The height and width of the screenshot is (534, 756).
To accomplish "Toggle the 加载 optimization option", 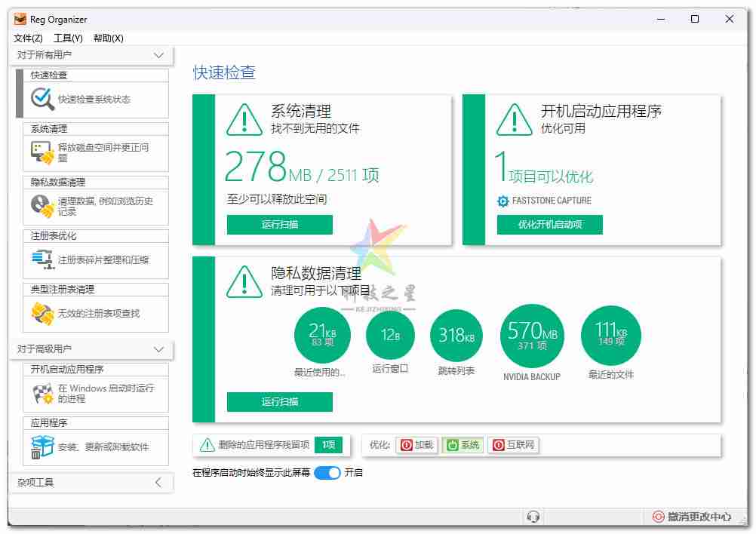I will click(416, 445).
